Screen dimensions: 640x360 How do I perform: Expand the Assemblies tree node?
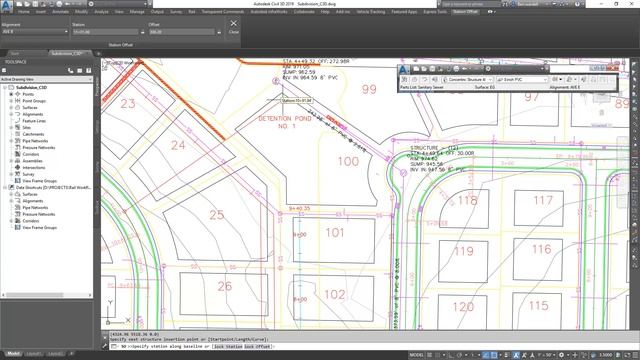[11, 161]
